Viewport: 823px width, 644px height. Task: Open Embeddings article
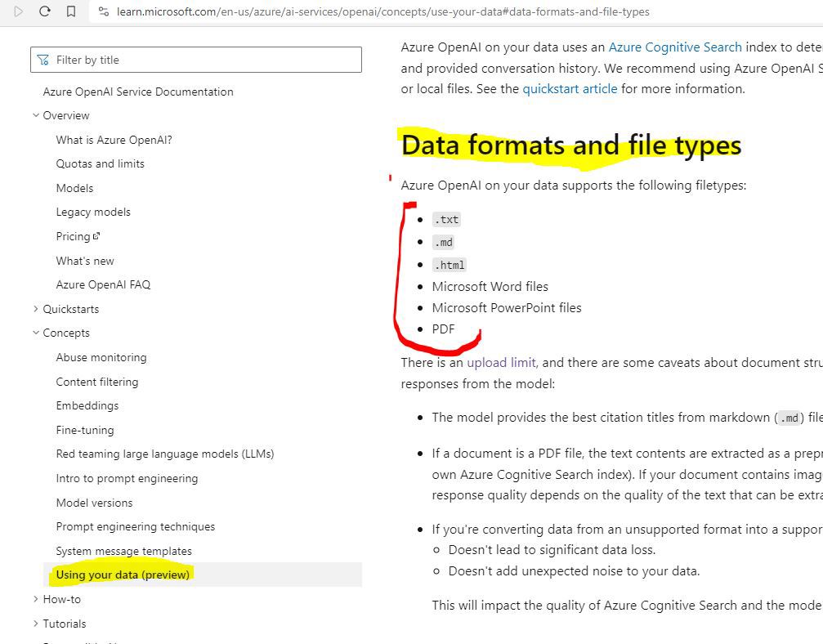point(87,405)
